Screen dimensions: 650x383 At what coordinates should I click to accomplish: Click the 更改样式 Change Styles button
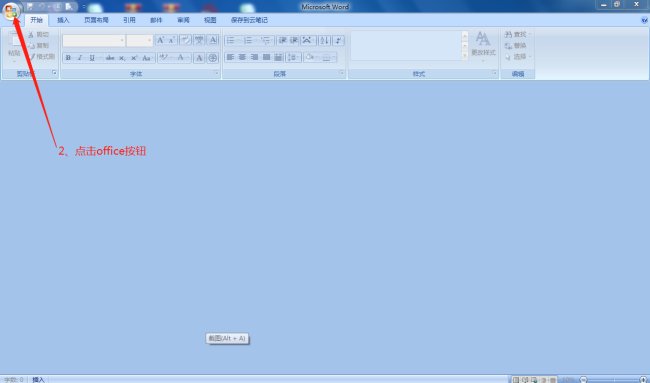click(483, 46)
